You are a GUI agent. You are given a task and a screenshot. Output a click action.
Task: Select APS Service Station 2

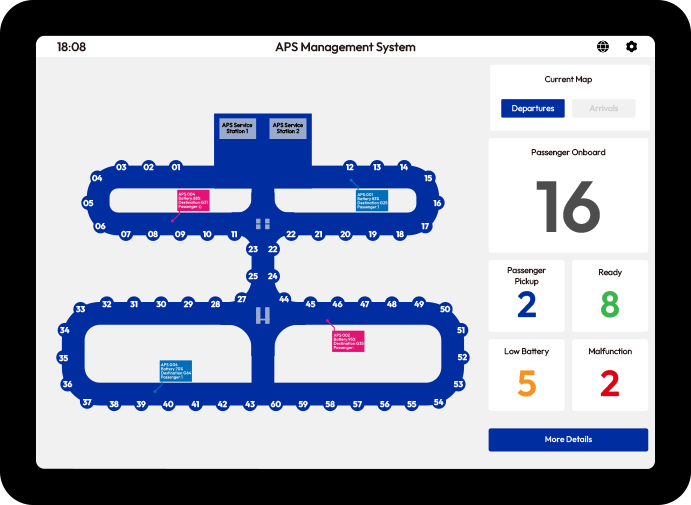(288, 128)
